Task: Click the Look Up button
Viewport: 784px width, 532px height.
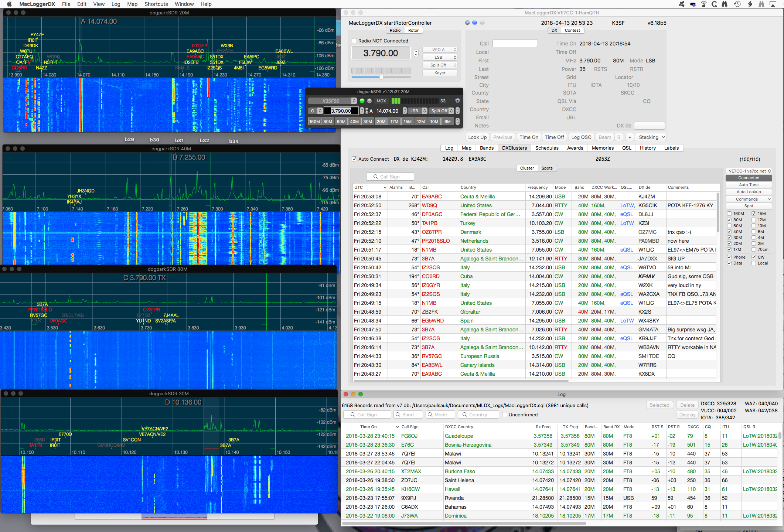Action: (x=477, y=137)
